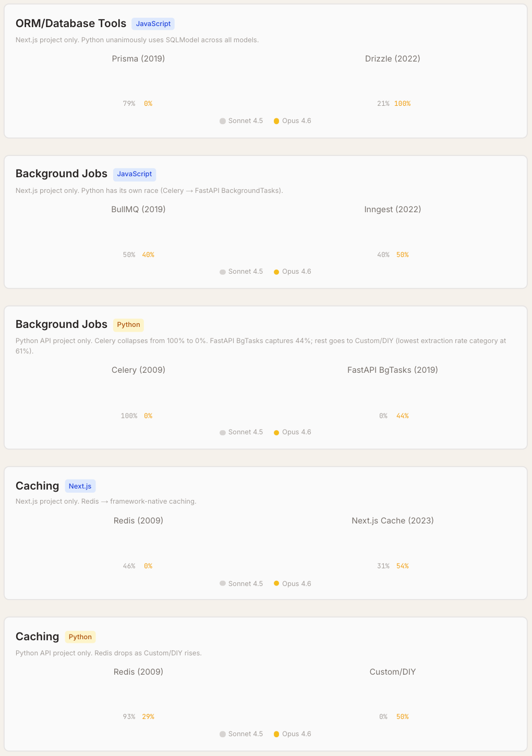532x756 pixels.
Task: Click the Inngest (2022) chart label
Action: tap(393, 210)
